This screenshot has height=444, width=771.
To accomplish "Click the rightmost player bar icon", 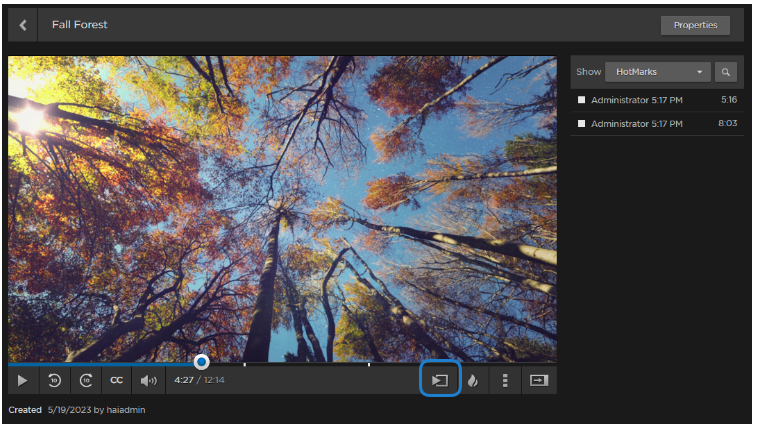I will (539, 380).
